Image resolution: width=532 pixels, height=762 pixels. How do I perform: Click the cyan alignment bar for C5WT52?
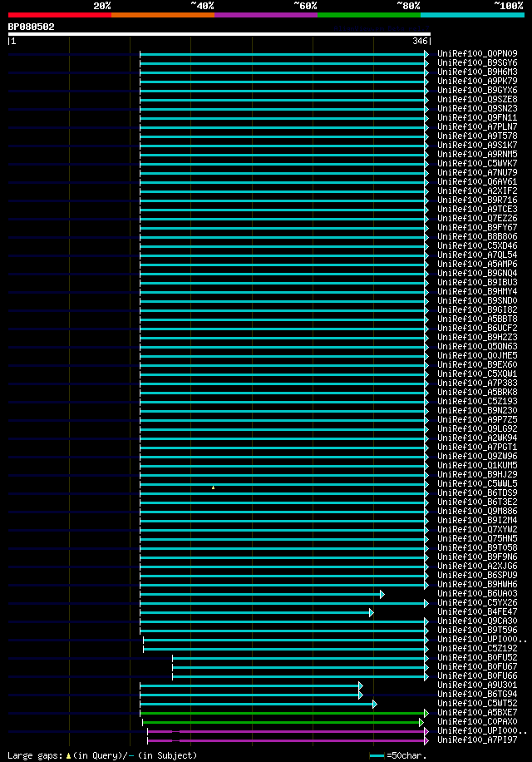(259, 704)
